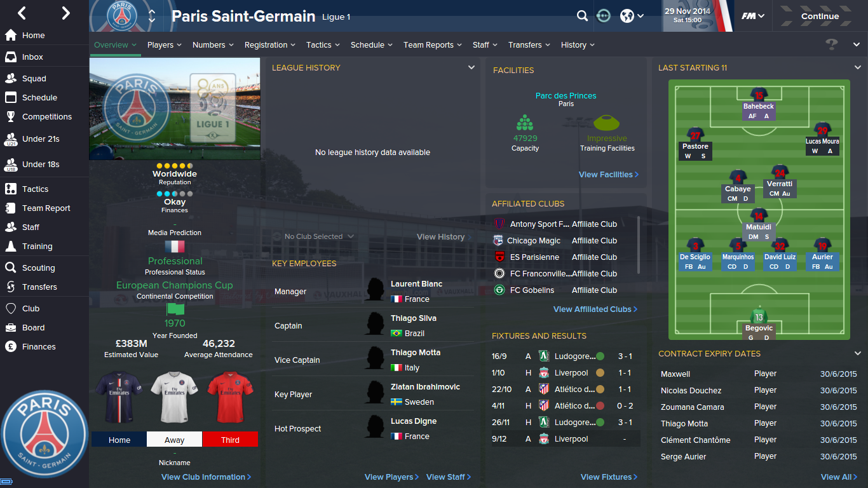This screenshot has width=868, height=488.
Task: Open the Inbox sidebar icon
Action: 10,57
